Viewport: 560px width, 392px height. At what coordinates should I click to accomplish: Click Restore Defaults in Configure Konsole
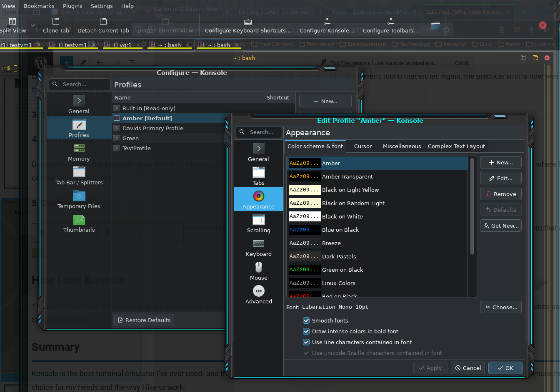click(x=144, y=320)
